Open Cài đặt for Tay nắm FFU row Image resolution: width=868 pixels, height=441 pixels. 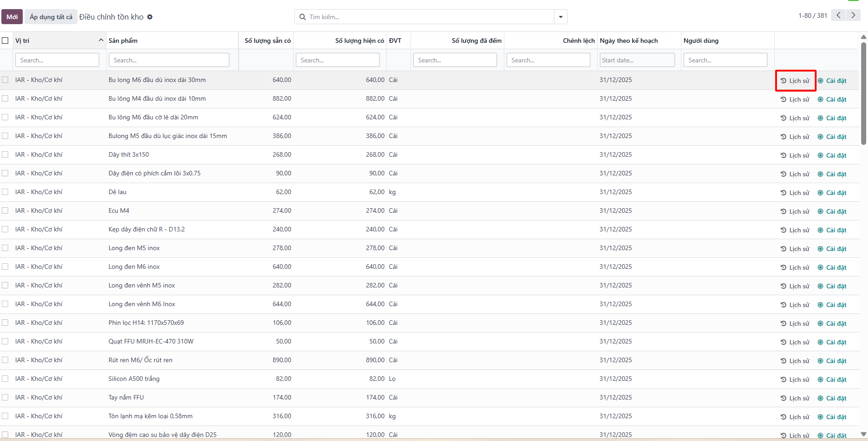point(832,398)
